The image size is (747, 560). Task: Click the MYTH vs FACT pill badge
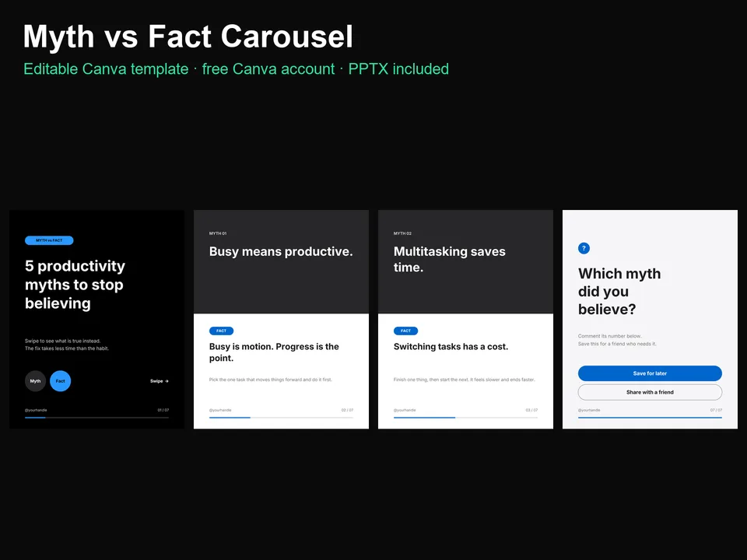tap(49, 240)
